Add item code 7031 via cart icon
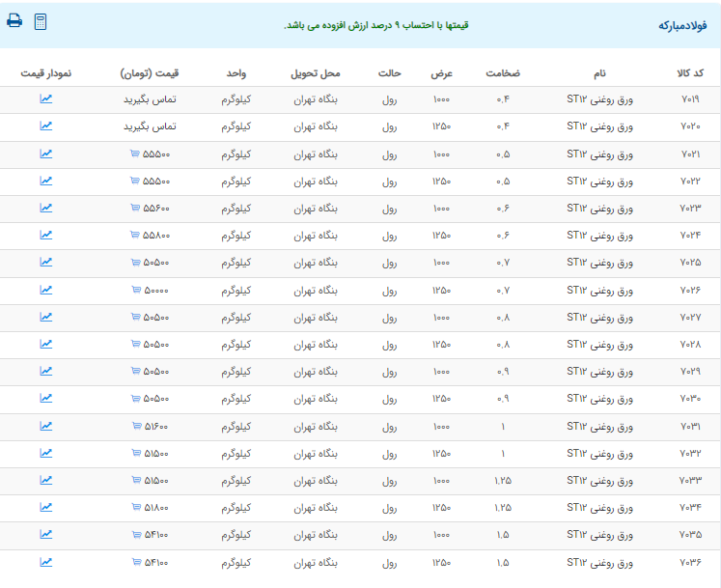This screenshot has height=588, width=721. 134,426
